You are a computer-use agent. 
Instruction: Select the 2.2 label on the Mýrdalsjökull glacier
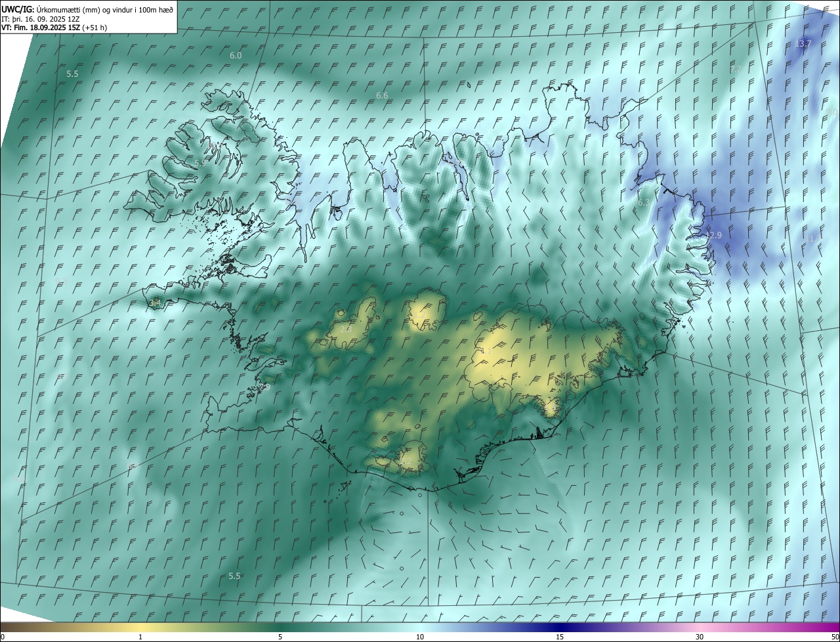pos(407,461)
